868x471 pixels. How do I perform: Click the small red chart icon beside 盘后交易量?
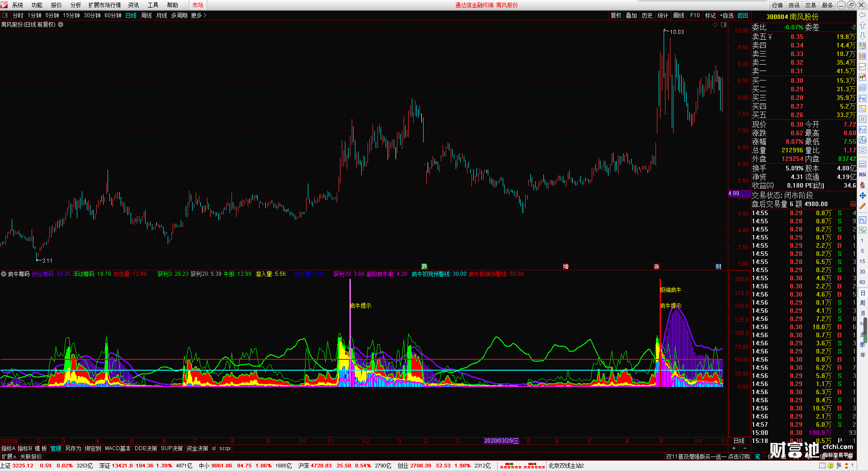pos(853,204)
